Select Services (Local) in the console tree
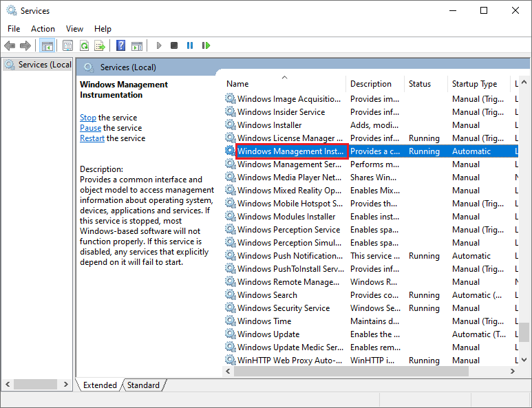 38,65
